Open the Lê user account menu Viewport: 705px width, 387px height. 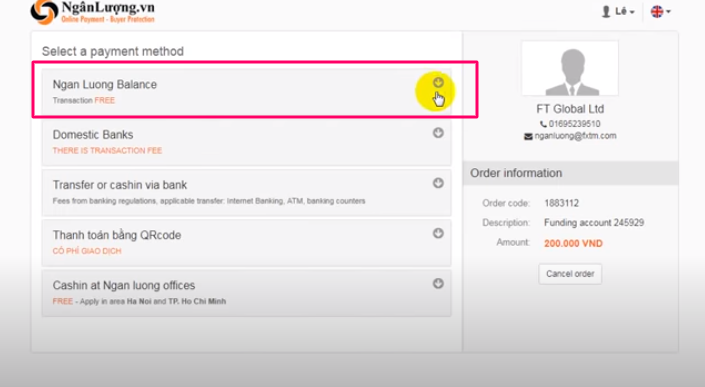click(618, 12)
